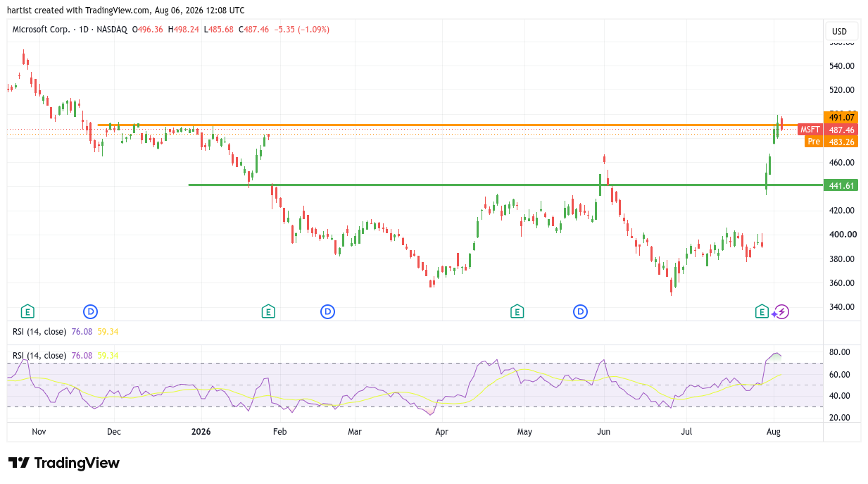Click the NASDAQ exchange label
The height and width of the screenshot is (484, 868).
coord(113,30)
